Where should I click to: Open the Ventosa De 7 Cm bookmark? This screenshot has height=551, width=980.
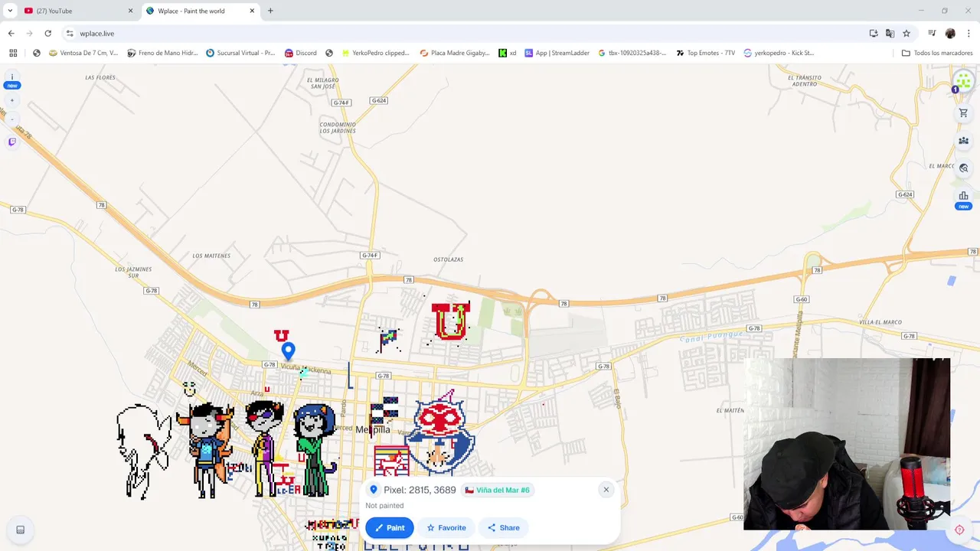tap(83, 53)
